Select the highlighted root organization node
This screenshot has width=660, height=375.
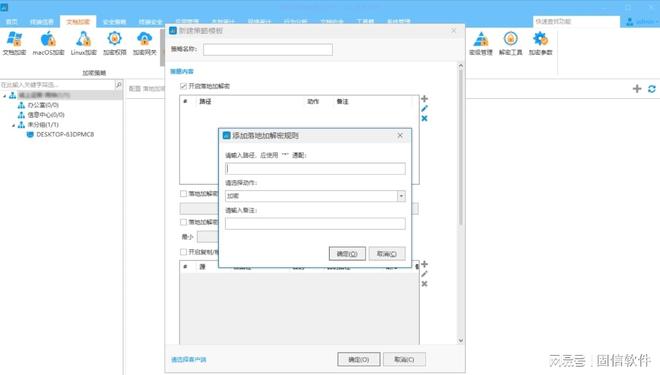click(x=44, y=95)
